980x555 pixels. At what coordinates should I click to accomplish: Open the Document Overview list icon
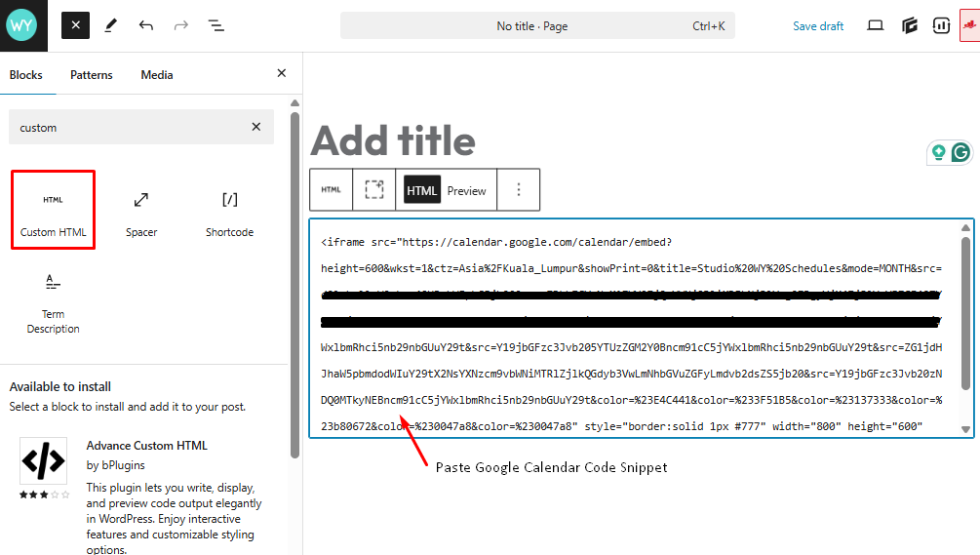pos(216,25)
